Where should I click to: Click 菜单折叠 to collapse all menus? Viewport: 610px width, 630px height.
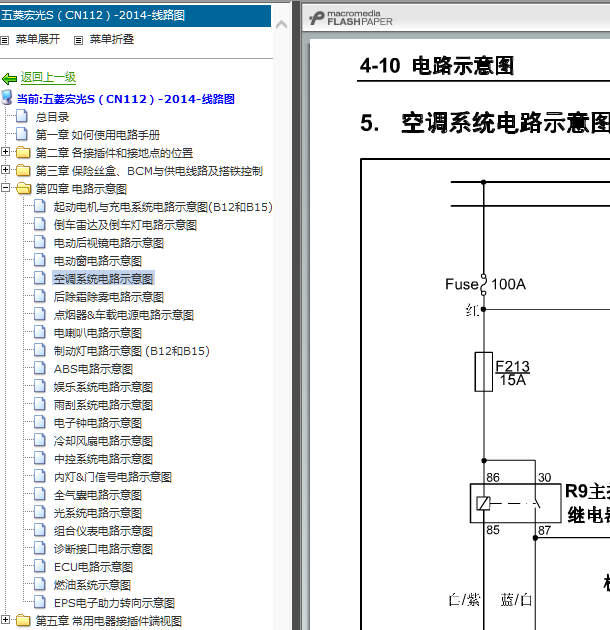click(112, 39)
